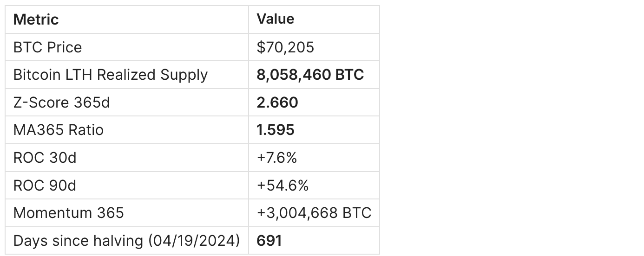
Task: Select the Momentum 365 label cell
Action: pyautogui.click(x=69, y=213)
